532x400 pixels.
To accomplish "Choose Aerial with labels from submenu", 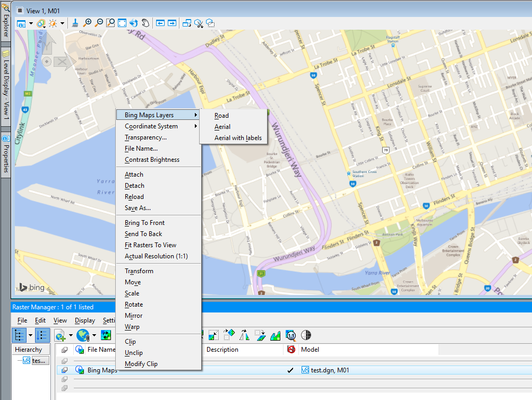I will pyautogui.click(x=238, y=138).
